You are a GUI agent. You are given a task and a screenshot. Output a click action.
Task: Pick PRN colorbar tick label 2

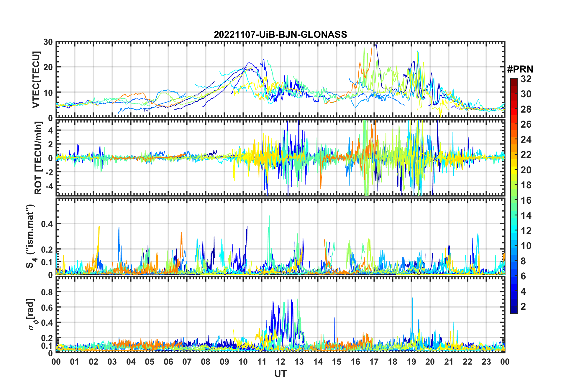tap(523, 307)
